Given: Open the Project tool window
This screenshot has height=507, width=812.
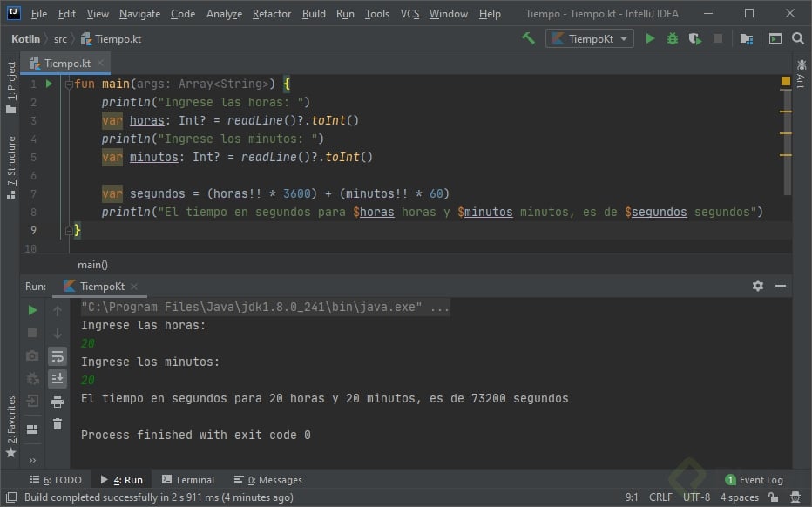Looking at the screenshot, I should (10, 86).
